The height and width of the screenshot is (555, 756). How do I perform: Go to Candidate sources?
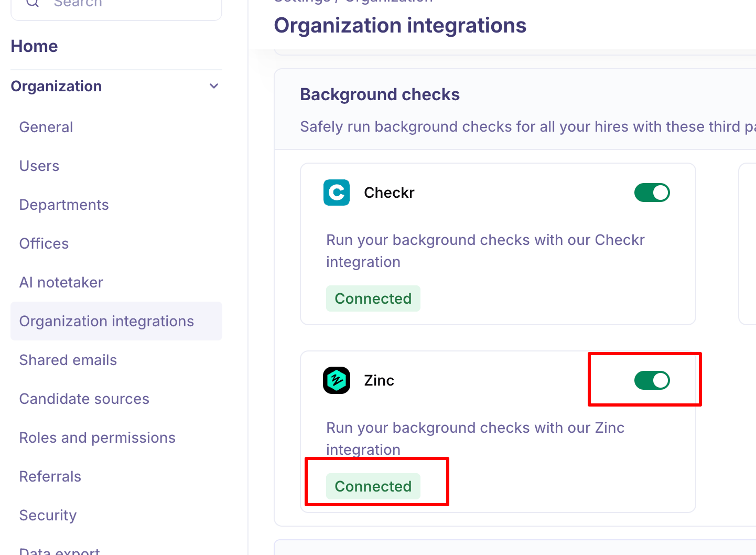[84, 399]
